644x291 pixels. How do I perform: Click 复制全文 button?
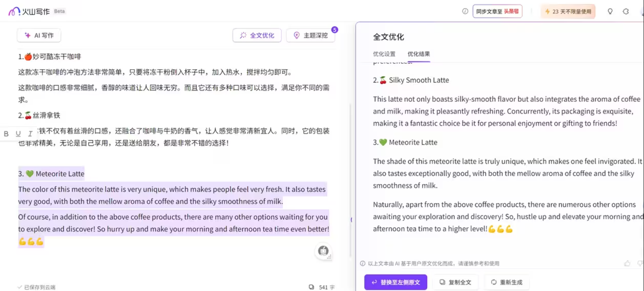pyautogui.click(x=455, y=282)
